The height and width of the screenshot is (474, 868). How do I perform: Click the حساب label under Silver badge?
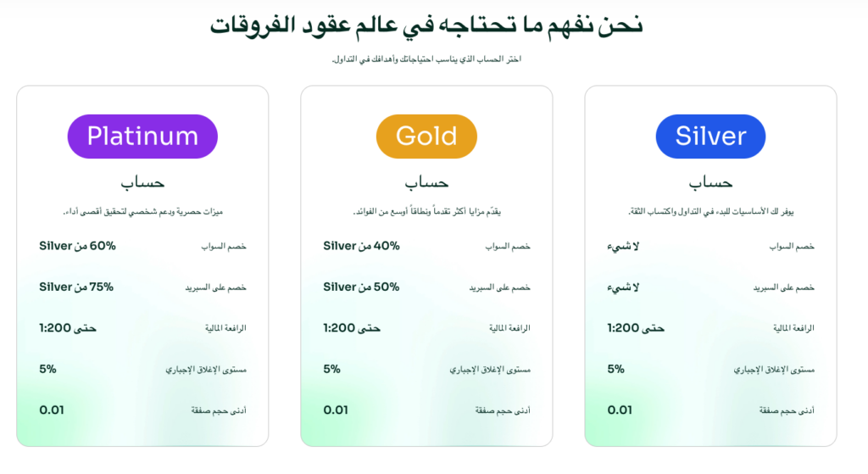click(x=710, y=183)
